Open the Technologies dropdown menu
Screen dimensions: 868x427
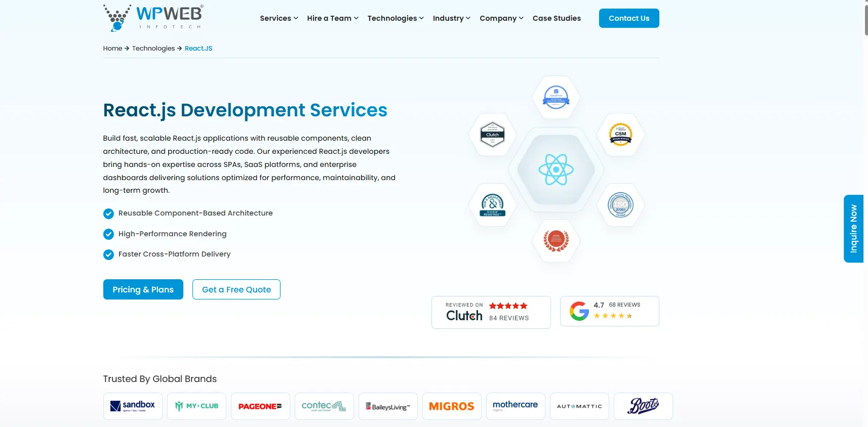pos(396,18)
